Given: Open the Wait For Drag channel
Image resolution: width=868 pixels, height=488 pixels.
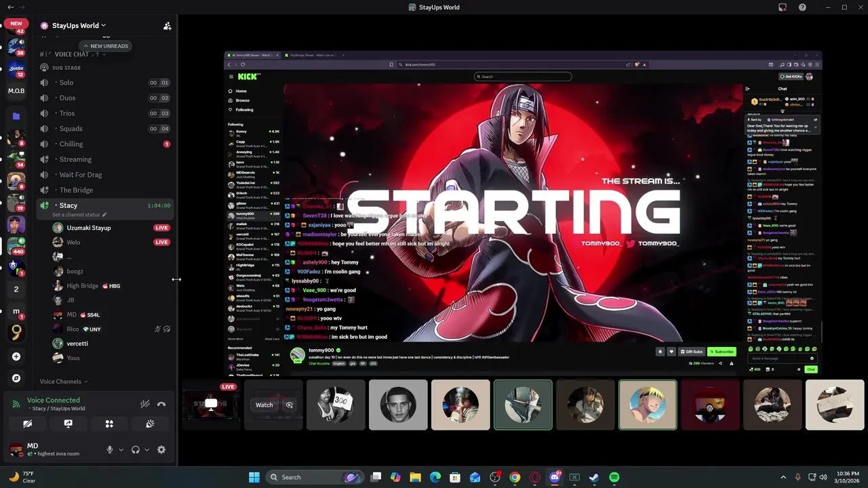Looking at the screenshot, I should click(105, 175).
